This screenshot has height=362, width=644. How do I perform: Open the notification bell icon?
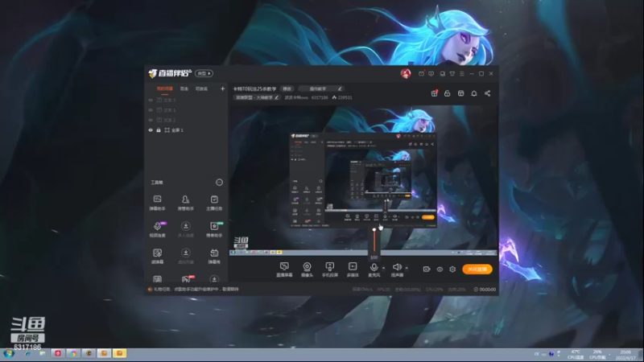coord(474,93)
